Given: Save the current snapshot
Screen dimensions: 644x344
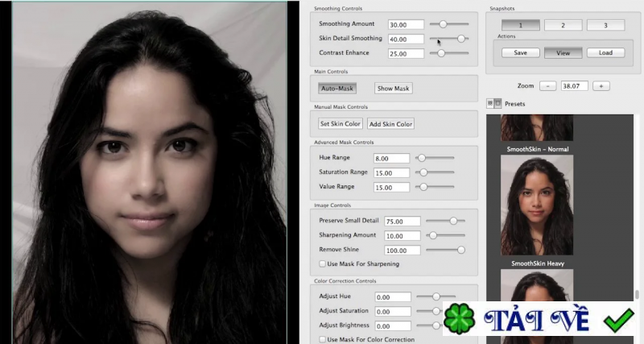Looking at the screenshot, I should pos(520,52).
